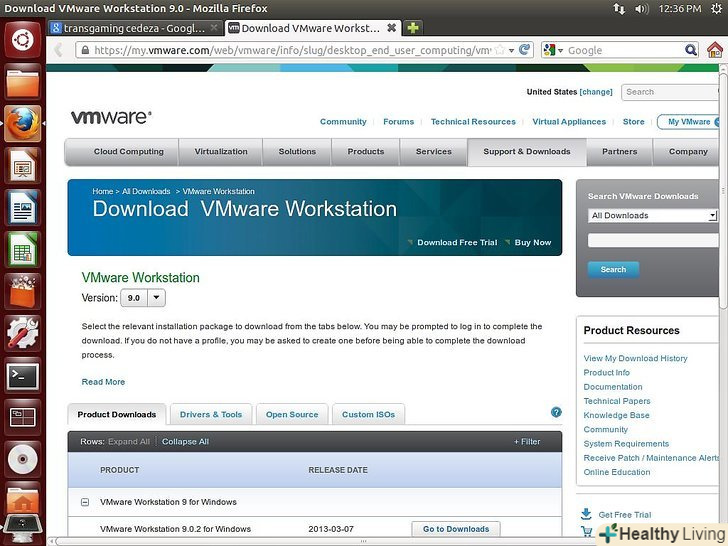The height and width of the screenshot is (546, 728).
Task: Open the Workspace Switcher icon
Action: tap(22, 417)
